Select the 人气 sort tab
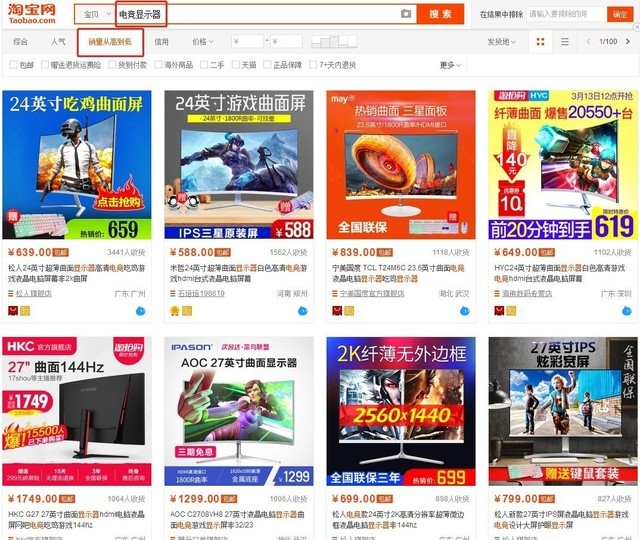This screenshot has height=540, width=640. [x=58, y=42]
